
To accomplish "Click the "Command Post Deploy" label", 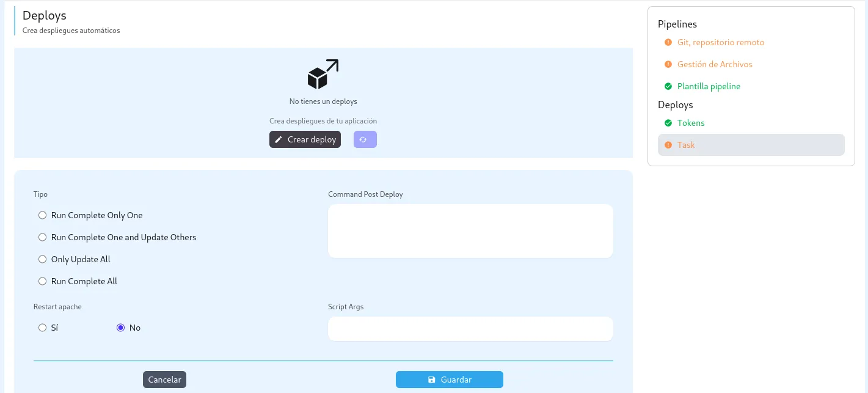I will [365, 194].
